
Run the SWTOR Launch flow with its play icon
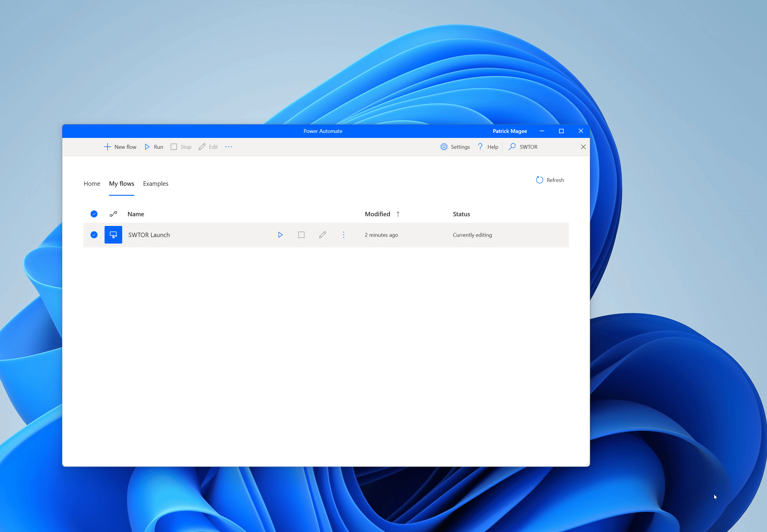pyautogui.click(x=280, y=235)
